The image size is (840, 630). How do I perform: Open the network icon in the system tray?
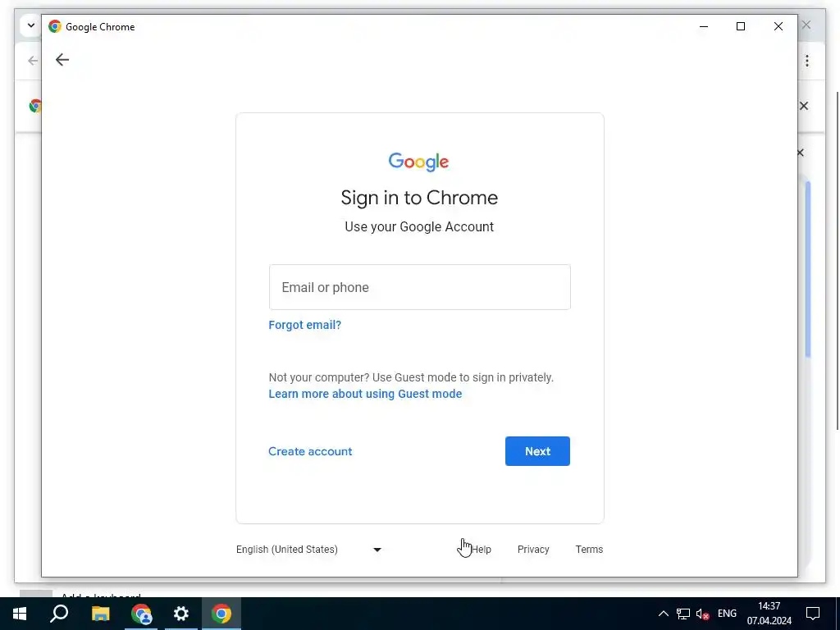(x=683, y=614)
